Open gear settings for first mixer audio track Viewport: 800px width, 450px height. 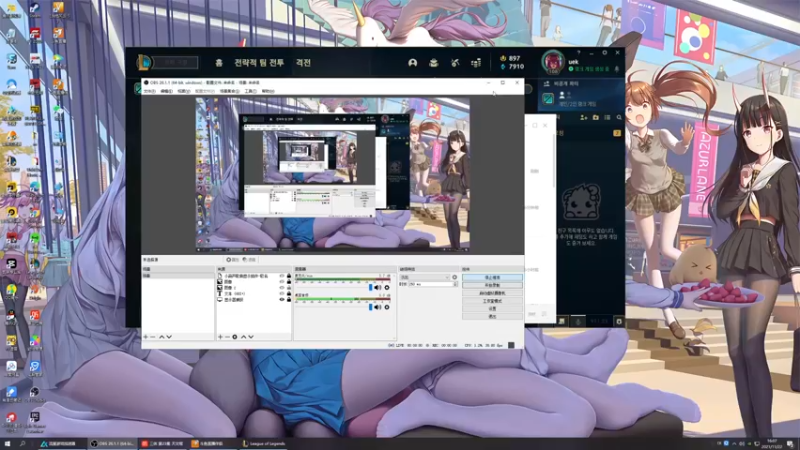(387, 288)
